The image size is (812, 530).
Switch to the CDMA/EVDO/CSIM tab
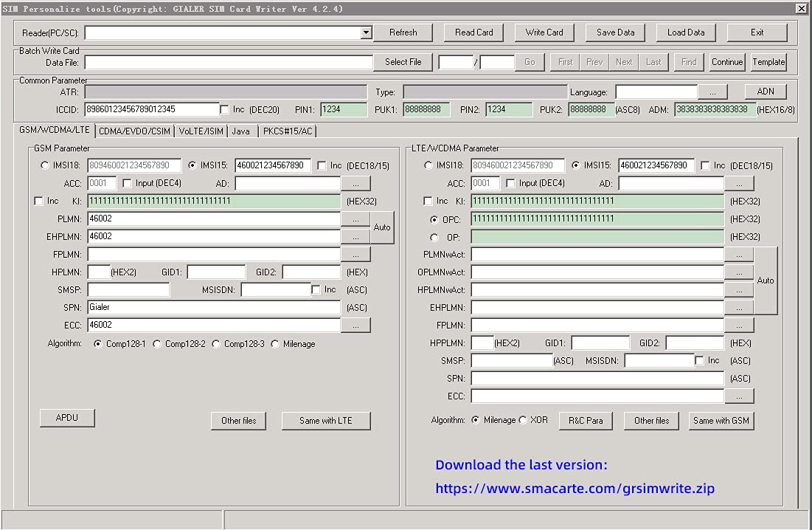135,131
